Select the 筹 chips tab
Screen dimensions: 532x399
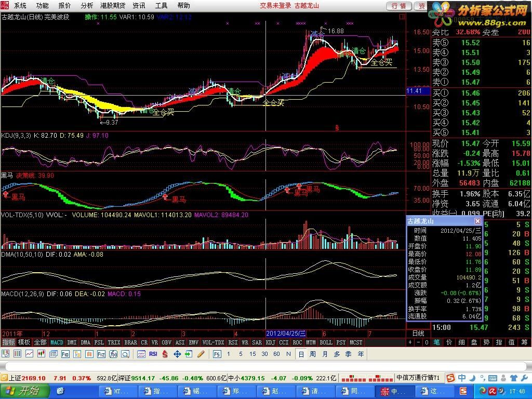click(x=524, y=342)
